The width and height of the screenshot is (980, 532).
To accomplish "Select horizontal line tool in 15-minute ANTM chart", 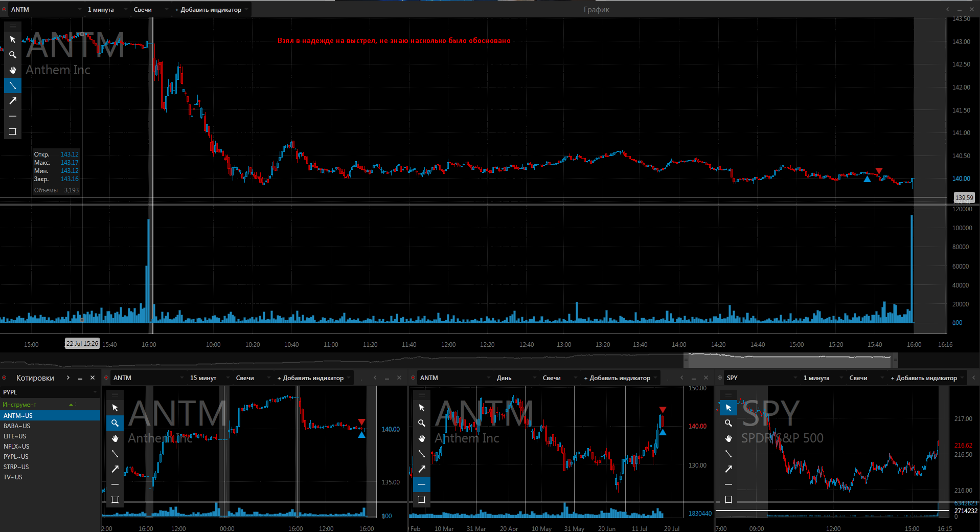I will 115,484.
